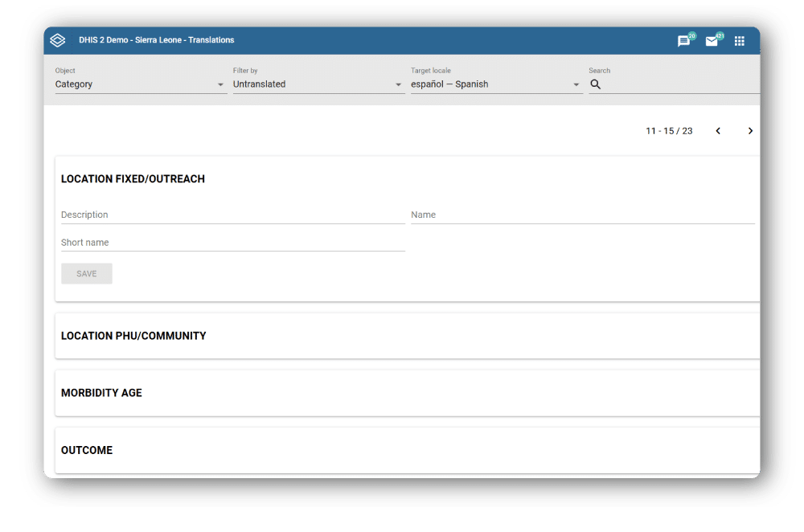
Task: Click the Description translation field
Action: [x=233, y=215]
